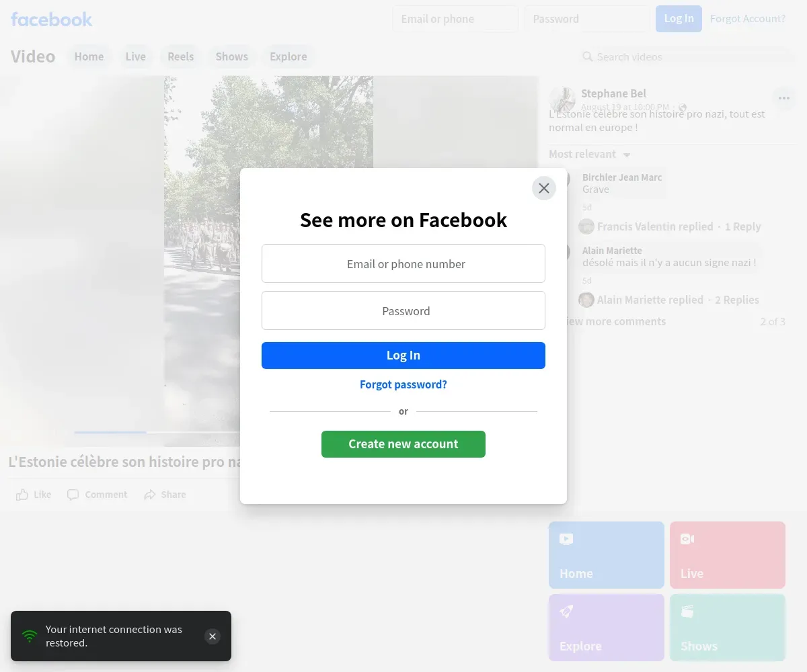Switch to the Live video tab
This screenshot has width=807, height=672.
pyautogui.click(x=135, y=56)
